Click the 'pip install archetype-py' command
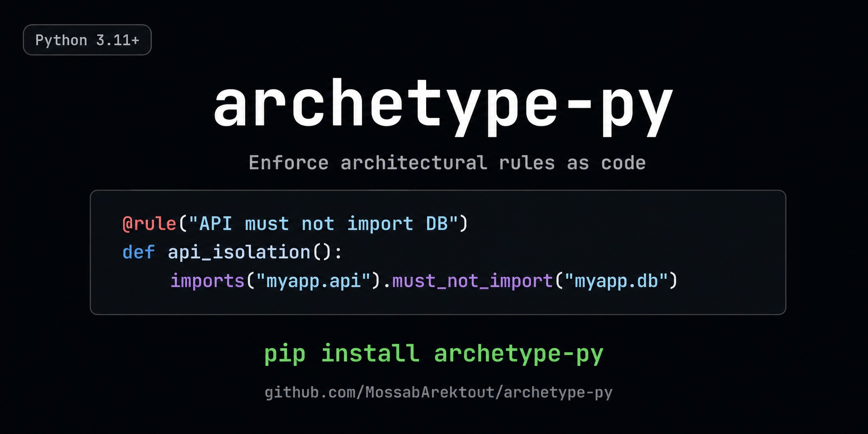 (x=434, y=353)
